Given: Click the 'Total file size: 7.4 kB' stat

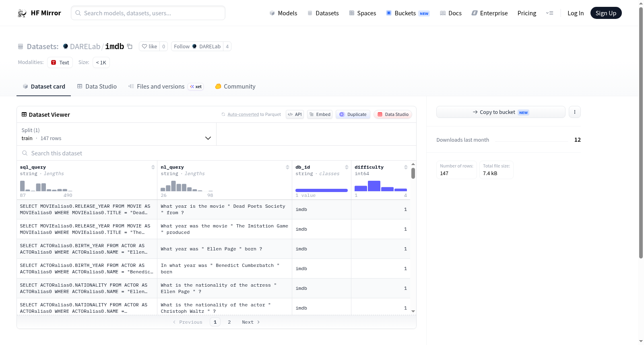Looking at the screenshot, I should 496,170.
